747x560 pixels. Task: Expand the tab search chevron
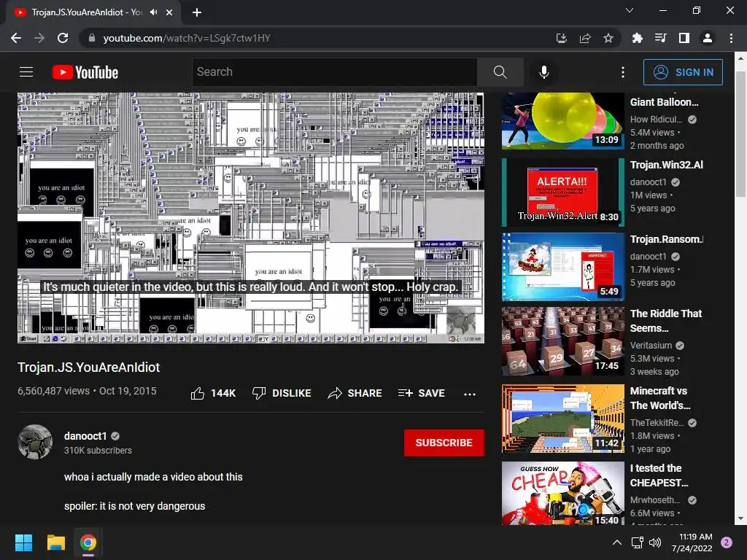coord(630,10)
